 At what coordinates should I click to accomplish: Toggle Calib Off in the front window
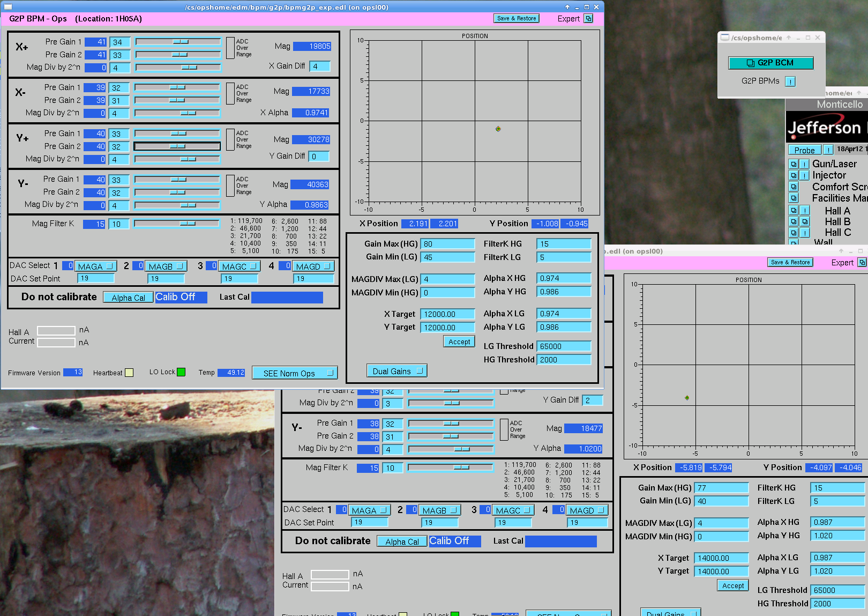coord(181,297)
